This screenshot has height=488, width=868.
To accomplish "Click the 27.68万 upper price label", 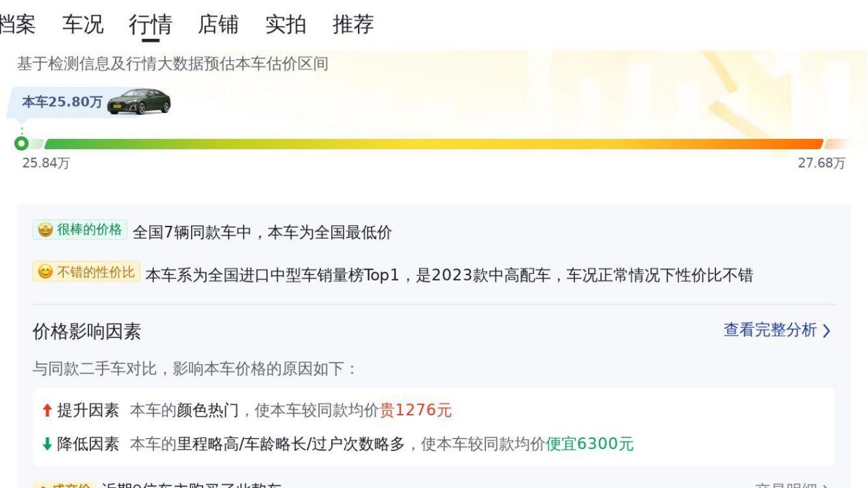I will (821, 164).
